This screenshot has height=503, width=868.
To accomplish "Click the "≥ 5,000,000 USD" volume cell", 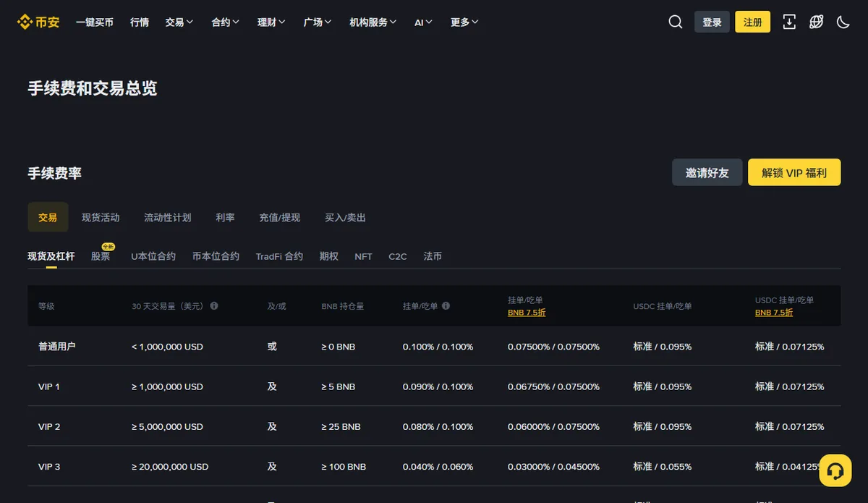I will pos(167,426).
